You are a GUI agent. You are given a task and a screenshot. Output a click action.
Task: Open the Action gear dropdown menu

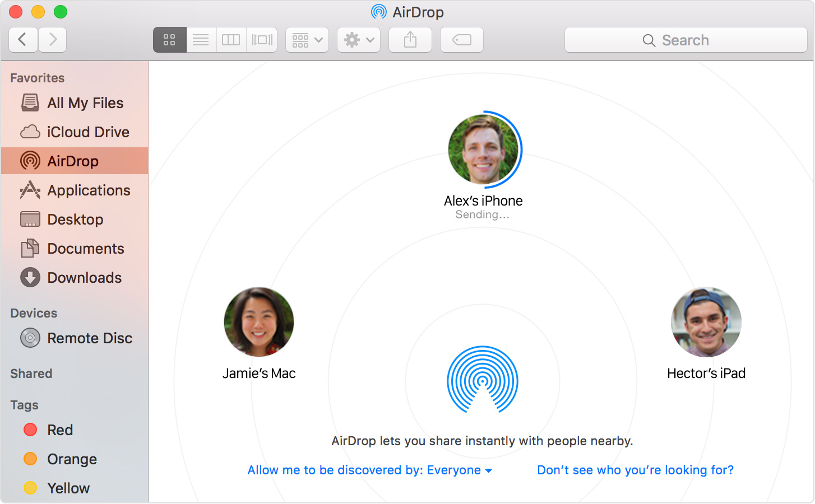pyautogui.click(x=359, y=40)
